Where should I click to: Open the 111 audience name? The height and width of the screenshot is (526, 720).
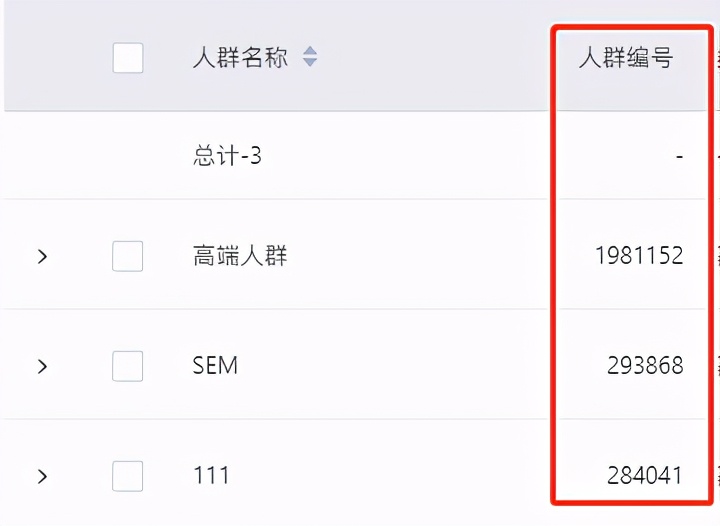click(x=211, y=476)
